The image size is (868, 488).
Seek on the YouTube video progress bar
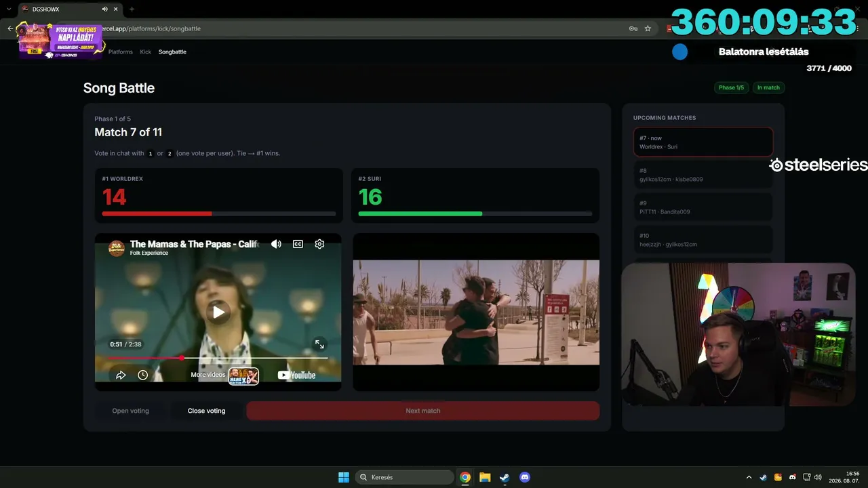point(217,358)
